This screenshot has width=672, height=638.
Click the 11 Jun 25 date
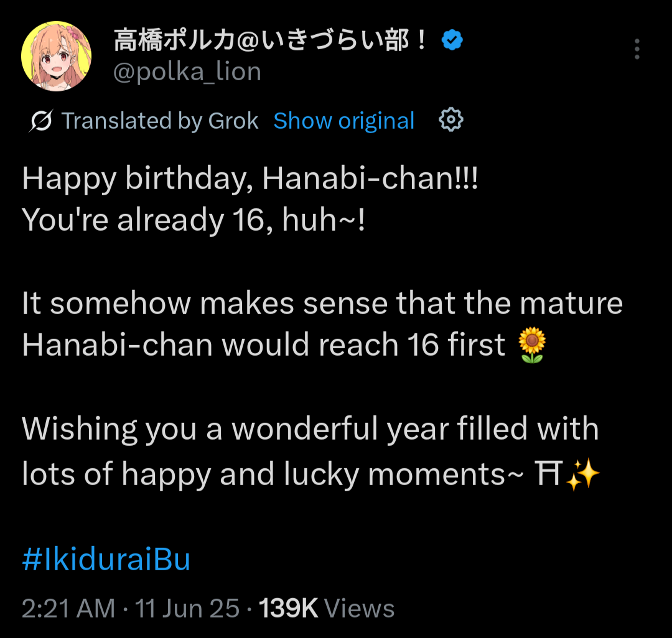pos(187,608)
